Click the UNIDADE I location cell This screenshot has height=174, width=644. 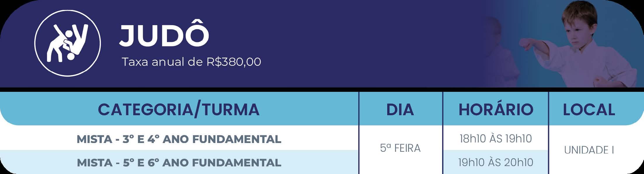589,150
